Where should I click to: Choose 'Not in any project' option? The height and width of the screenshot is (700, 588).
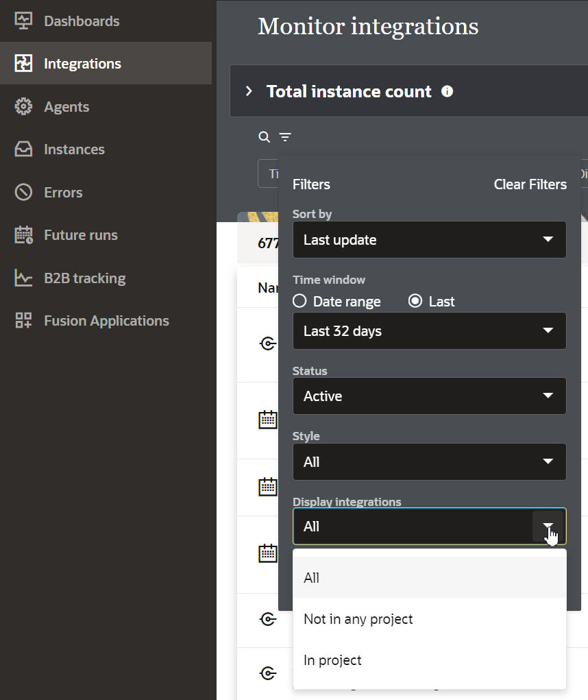(x=358, y=619)
